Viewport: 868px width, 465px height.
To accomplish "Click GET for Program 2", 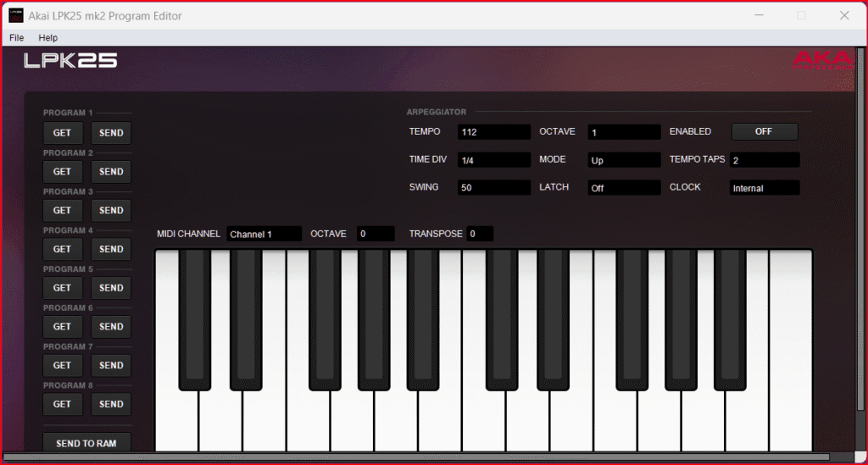I will pyautogui.click(x=62, y=171).
